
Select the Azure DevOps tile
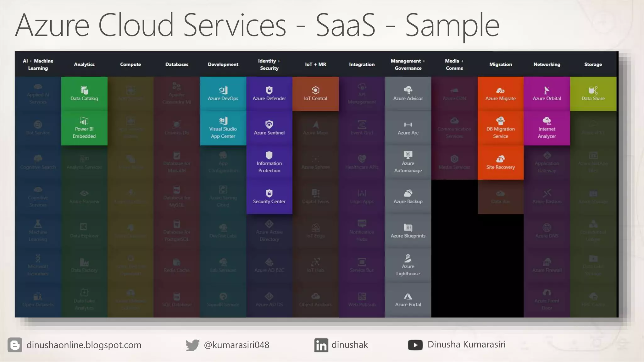click(223, 94)
